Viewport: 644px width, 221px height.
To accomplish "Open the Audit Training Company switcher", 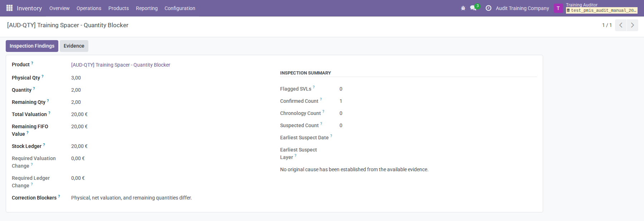I will pyautogui.click(x=522, y=8).
